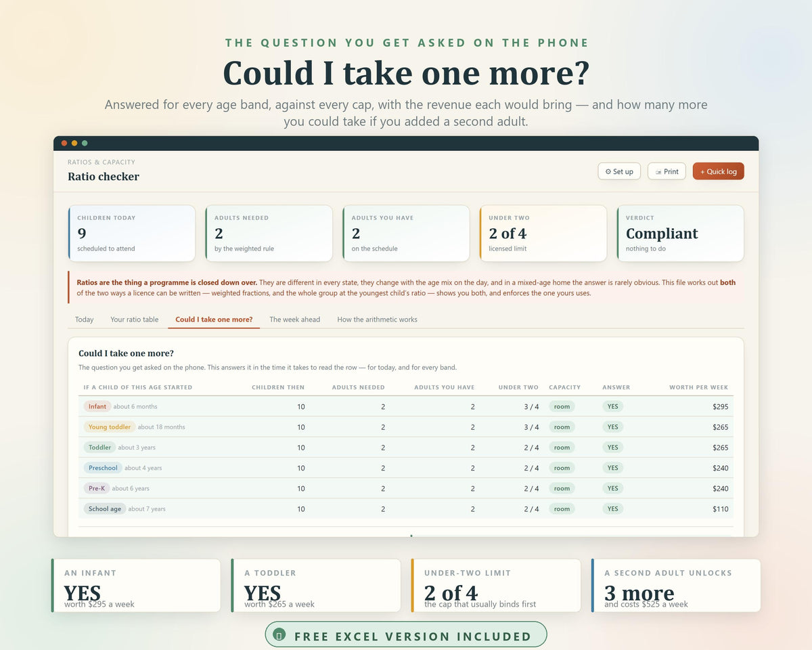812x650 pixels.
Task: Click the room capacity pill in Pre-K row
Action: [x=562, y=488]
